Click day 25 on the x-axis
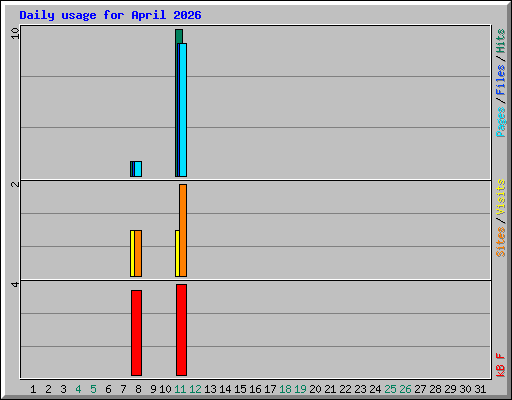The width and height of the screenshot is (512, 400). tap(390, 389)
